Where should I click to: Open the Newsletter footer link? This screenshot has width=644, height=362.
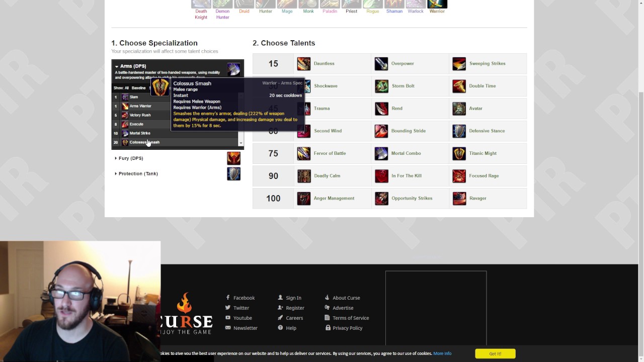[x=246, y=328]
